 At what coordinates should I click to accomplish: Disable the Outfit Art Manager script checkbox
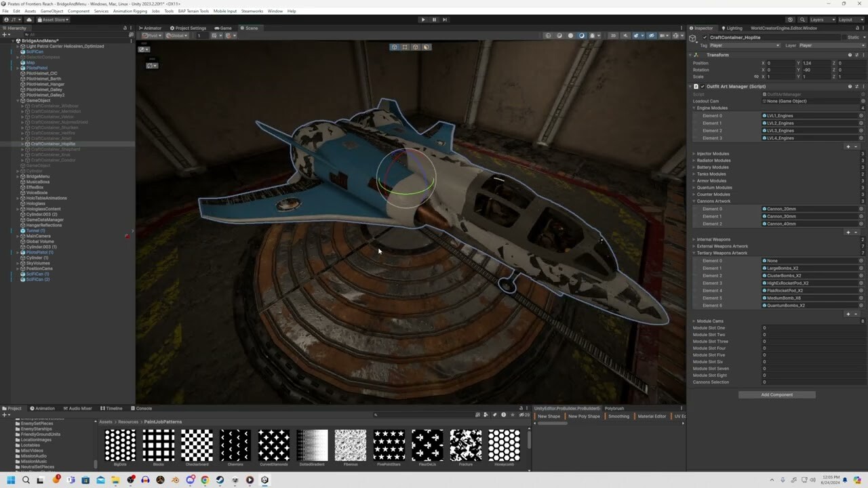pos(702,86)
